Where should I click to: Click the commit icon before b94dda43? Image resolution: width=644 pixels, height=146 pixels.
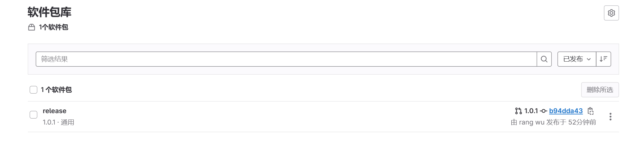tap(543, 111)
